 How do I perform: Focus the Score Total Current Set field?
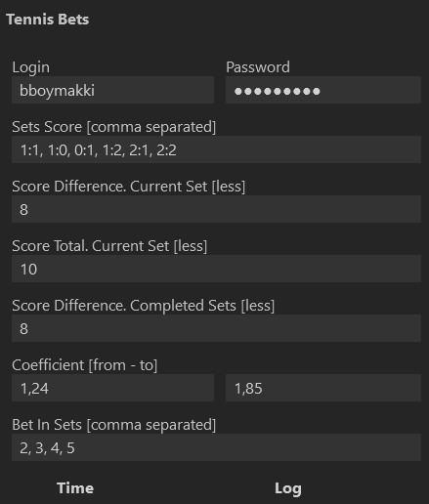click(x=216, y=269)
